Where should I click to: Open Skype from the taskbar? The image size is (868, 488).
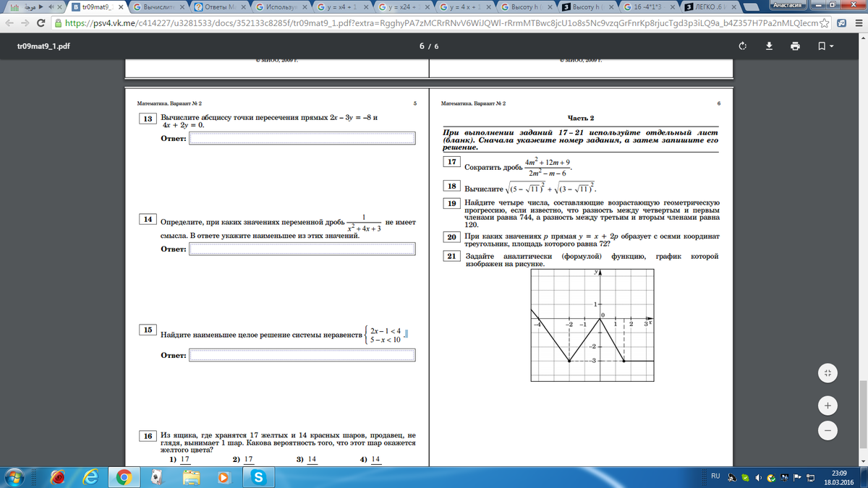coord(258,477)
